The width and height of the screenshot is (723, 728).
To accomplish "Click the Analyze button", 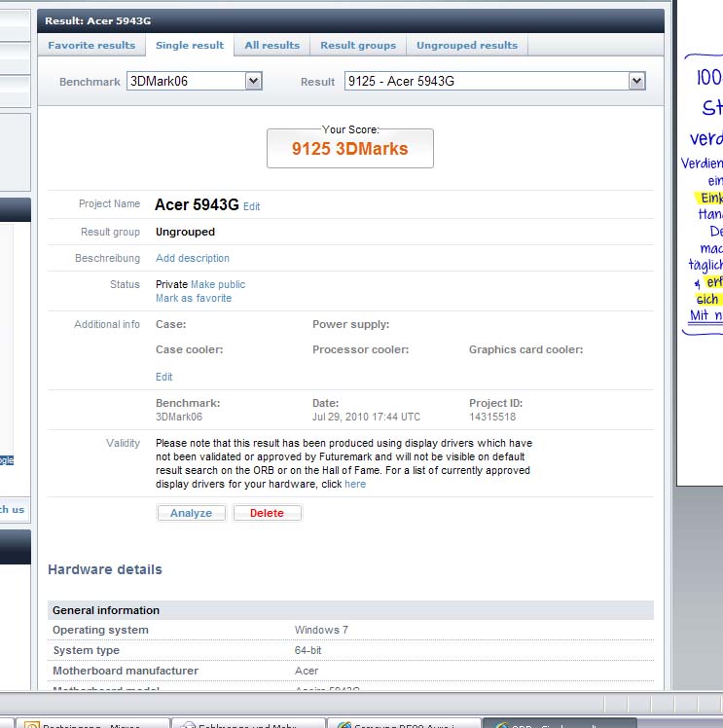I will tap(191, 513).
